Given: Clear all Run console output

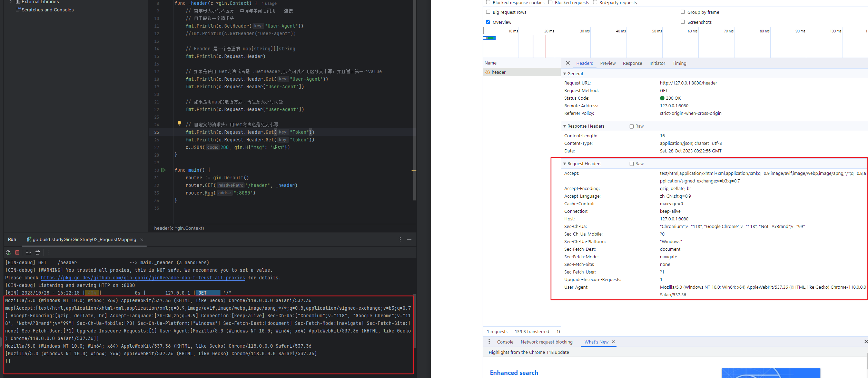Looking at the screenshot, I should tap(38, 252).
